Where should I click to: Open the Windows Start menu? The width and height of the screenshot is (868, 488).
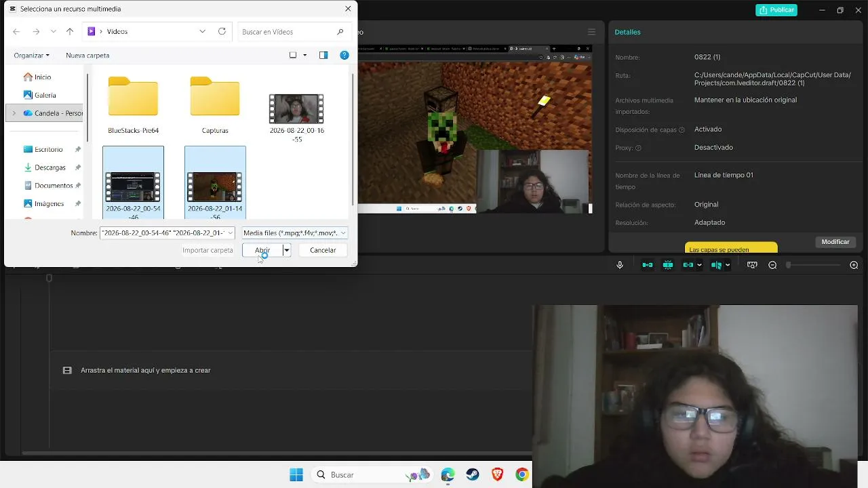(x=296, y=474)
